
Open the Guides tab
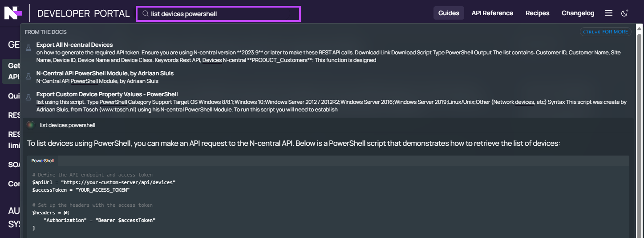(x=449, y=13)
